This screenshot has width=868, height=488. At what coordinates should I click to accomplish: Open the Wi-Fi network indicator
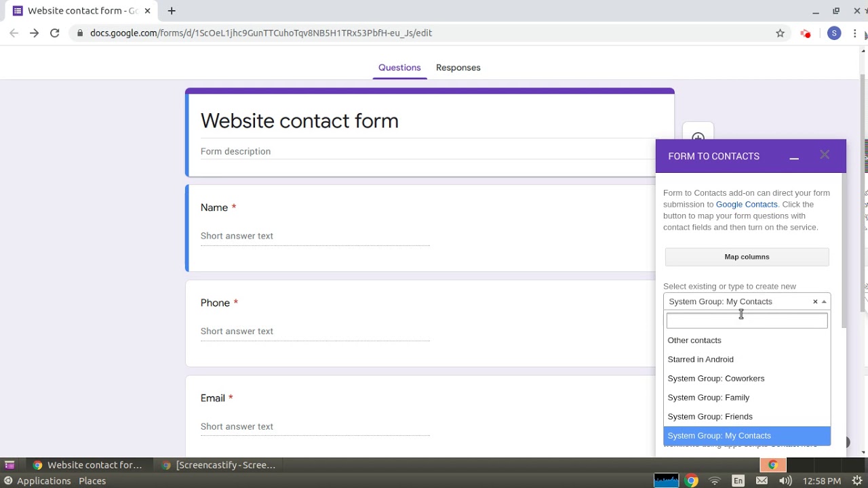pyautogui.click(x=714, y=481)
